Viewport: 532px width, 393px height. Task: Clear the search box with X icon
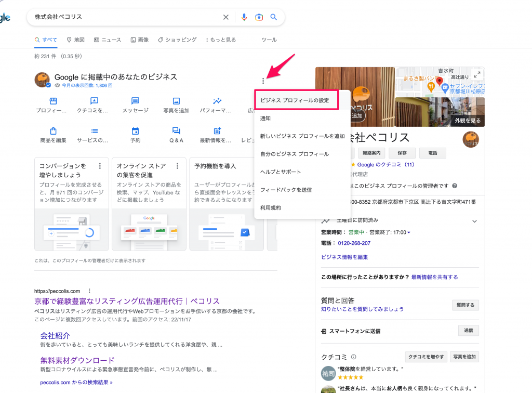pos(226,17)
